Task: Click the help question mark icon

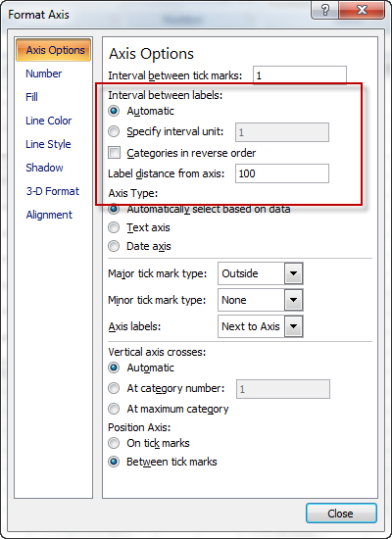Action: coord(325,10)
